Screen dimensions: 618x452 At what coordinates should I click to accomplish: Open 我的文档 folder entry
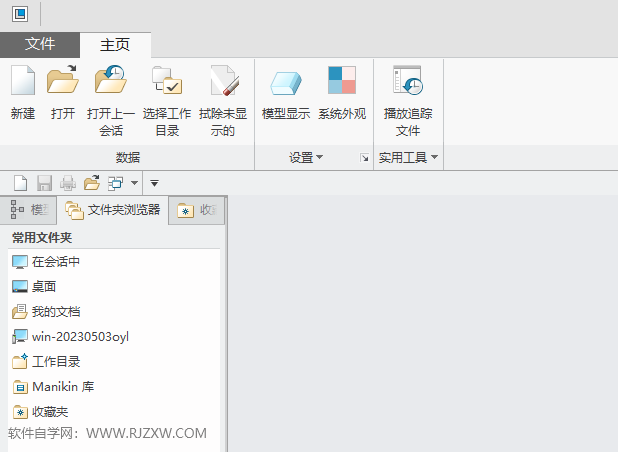pos(46,312)
